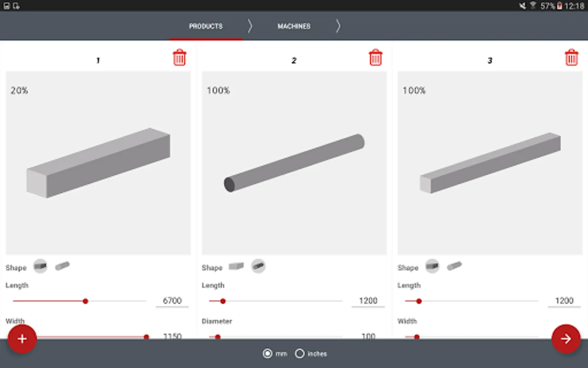The width and height of the screenshot is (588, 368).
Task: Select round bar shape for product 3
Action: 454,266
